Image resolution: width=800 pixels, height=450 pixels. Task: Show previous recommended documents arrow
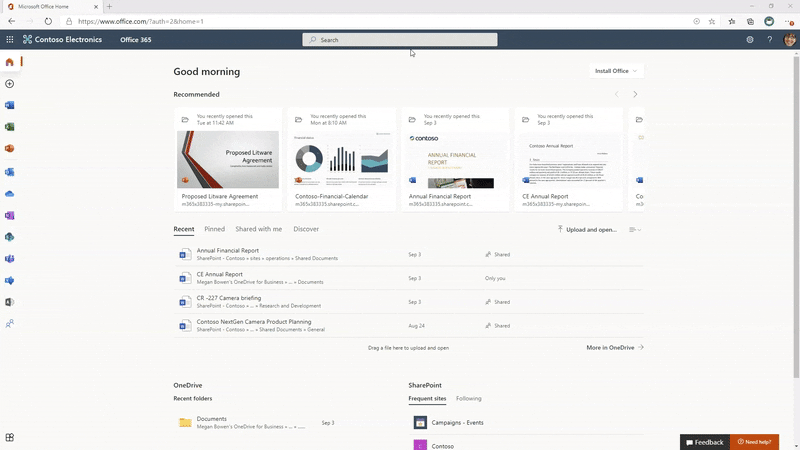coord(616,94)
